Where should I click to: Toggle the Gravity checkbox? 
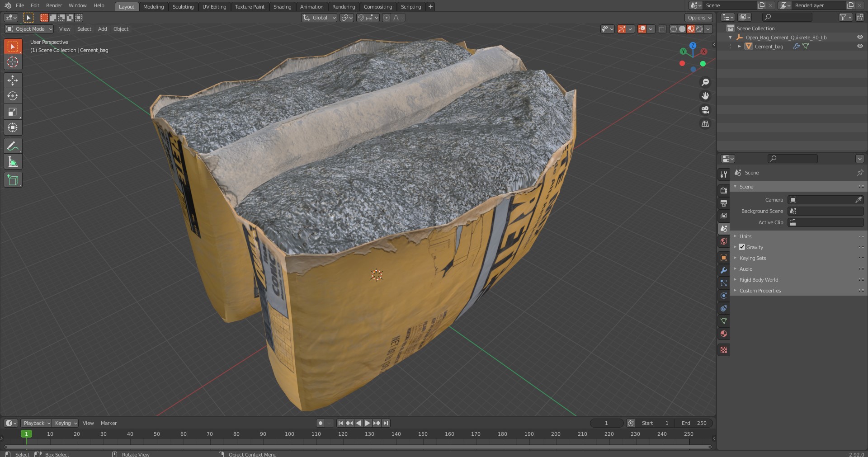(x=742, y=247)
